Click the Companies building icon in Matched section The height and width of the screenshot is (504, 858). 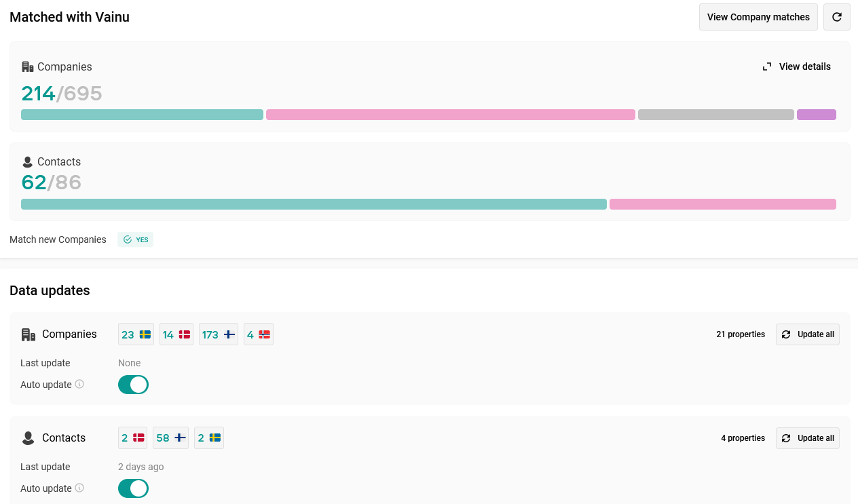pyautogui.click(x=28, y=66)
